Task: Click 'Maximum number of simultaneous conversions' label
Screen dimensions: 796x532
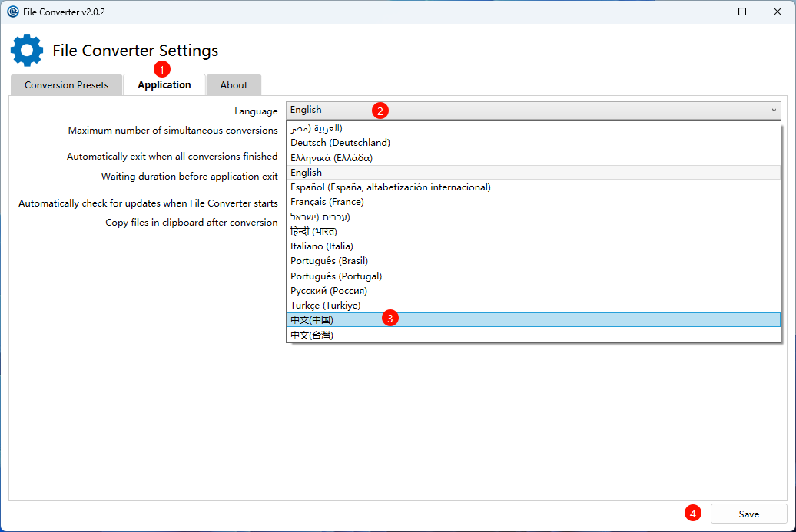Action: coord(173,131)
